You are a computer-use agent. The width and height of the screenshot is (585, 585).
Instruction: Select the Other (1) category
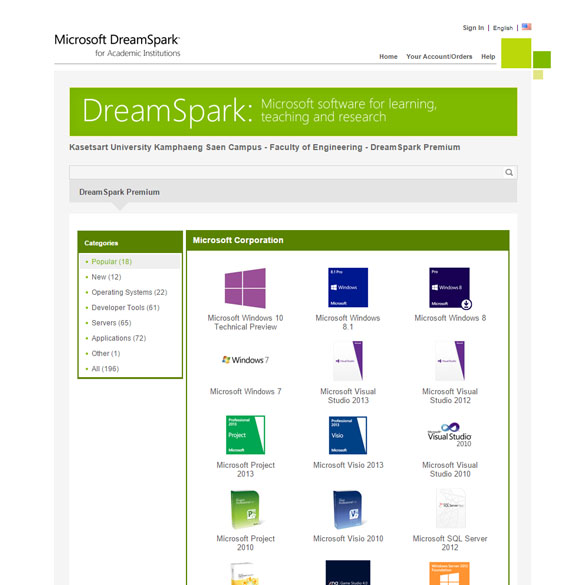(x=106, y=353)
